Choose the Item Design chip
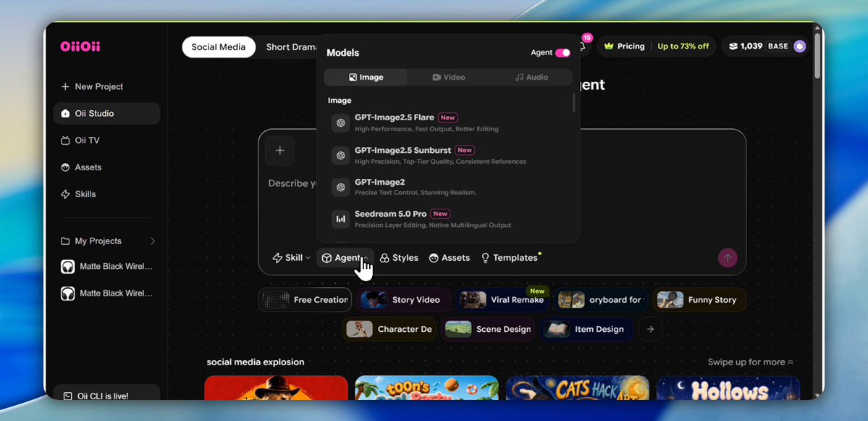This screenshot has height=421, width=868. (x=586, y=329)
